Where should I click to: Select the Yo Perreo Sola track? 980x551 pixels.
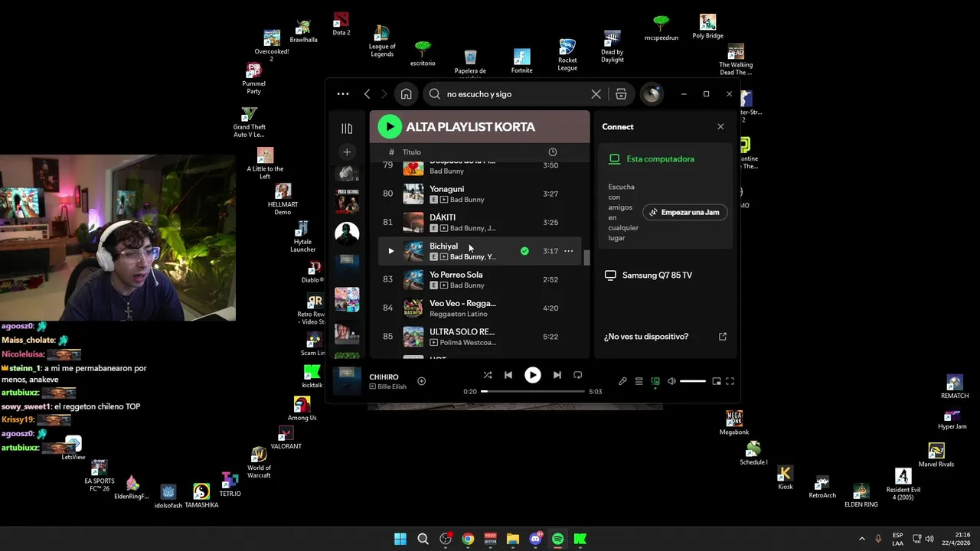point(479,279)
